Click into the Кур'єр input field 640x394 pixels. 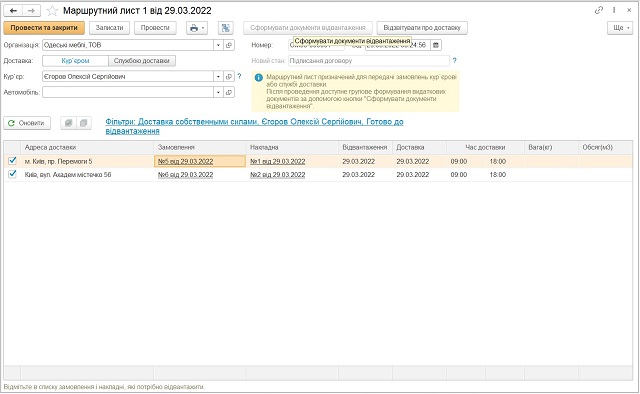tap(128, 76)
